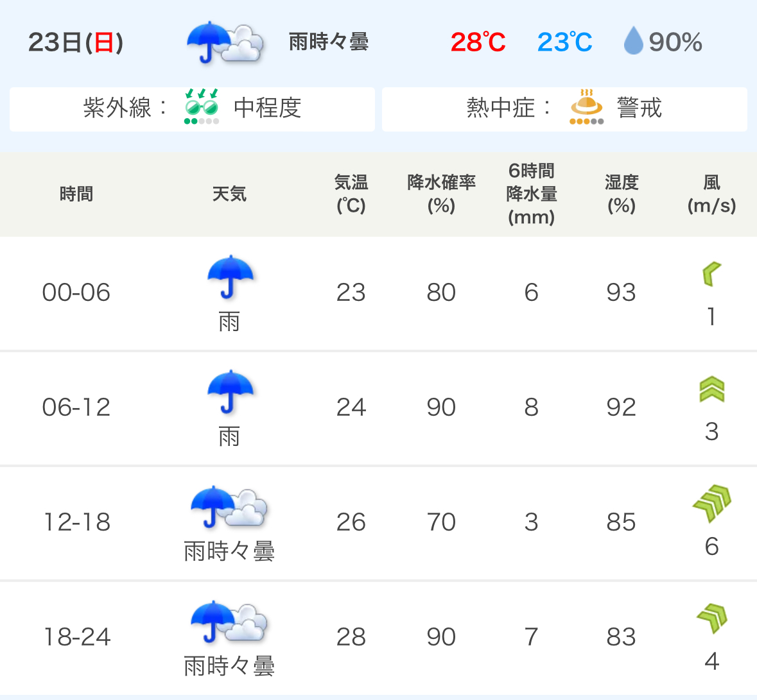757x700 pixels.
Task: Click the red 28℃ high temperature
Action: [478, 42]
